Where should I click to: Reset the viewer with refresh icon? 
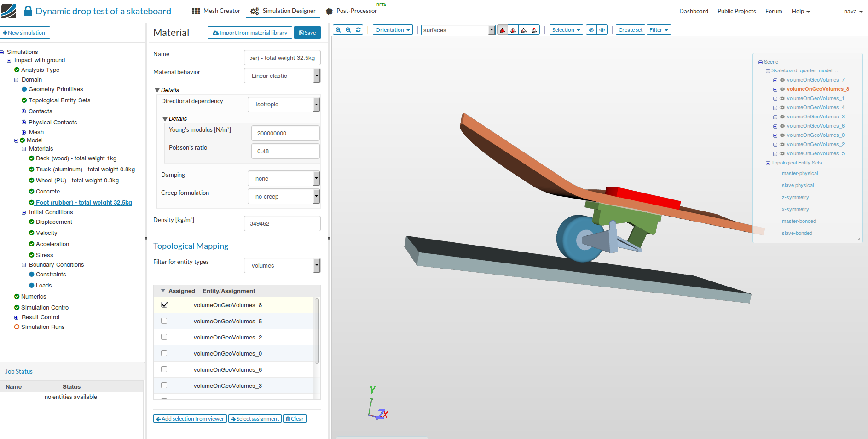point(358,30)
